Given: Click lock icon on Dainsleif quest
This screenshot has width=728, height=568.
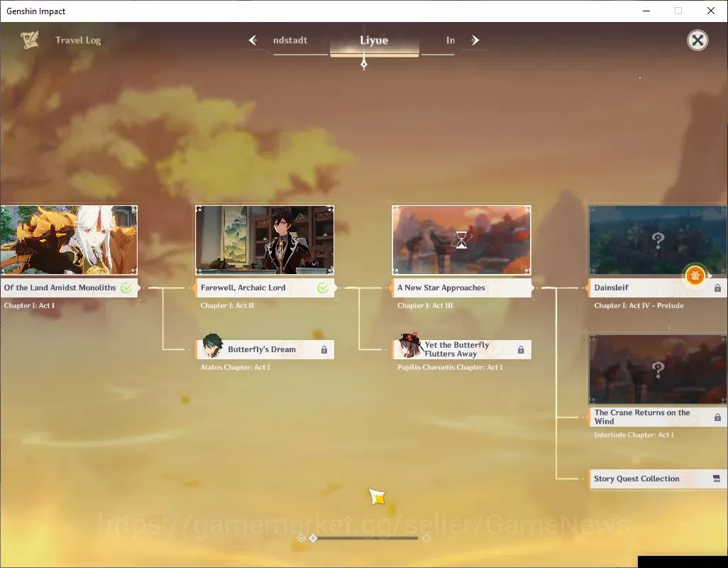Looking at the screenshot, I should [x=717, y=288].
